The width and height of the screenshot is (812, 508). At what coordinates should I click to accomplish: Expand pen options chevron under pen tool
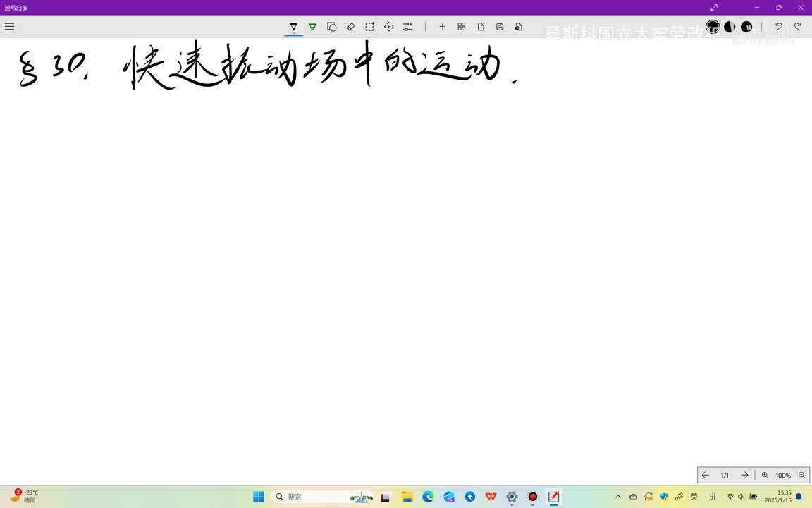294,33
